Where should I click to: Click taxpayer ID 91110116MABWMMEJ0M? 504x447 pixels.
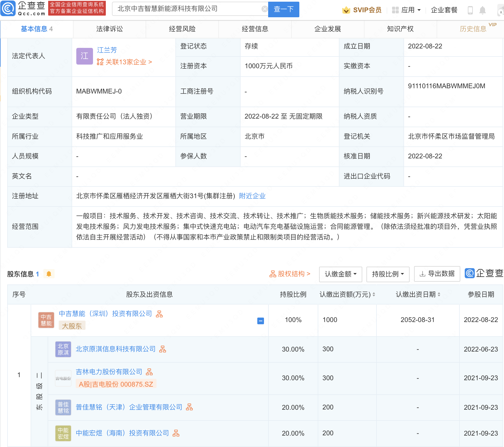click(x=447, y=86)
